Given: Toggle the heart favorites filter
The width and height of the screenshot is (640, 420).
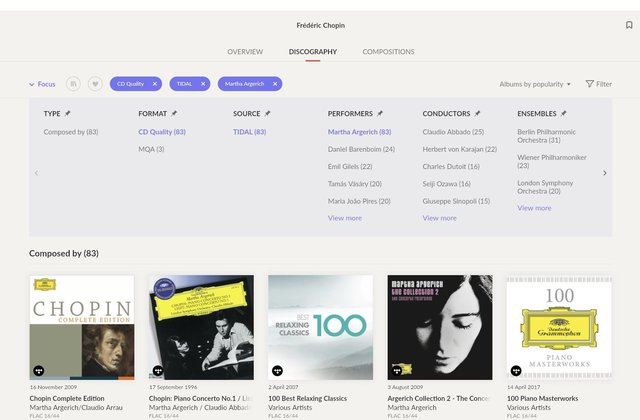Looking at the screenshot, I should [95, 84].
